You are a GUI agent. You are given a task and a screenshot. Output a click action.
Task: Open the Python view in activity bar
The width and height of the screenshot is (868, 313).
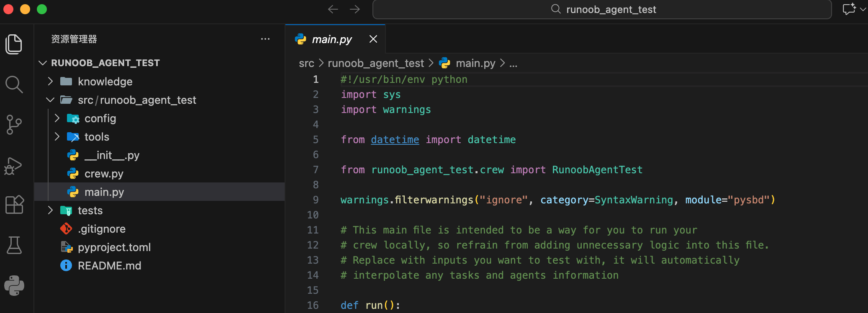click(x=14, y=286)
